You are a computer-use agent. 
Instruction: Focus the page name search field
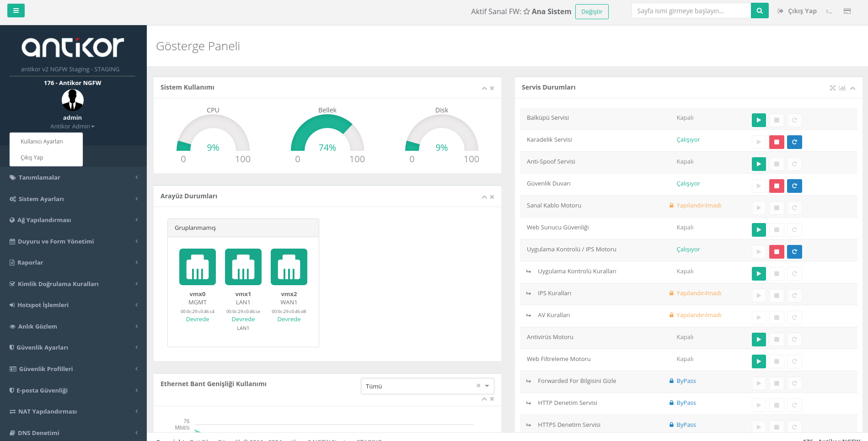tap(691, 11)
